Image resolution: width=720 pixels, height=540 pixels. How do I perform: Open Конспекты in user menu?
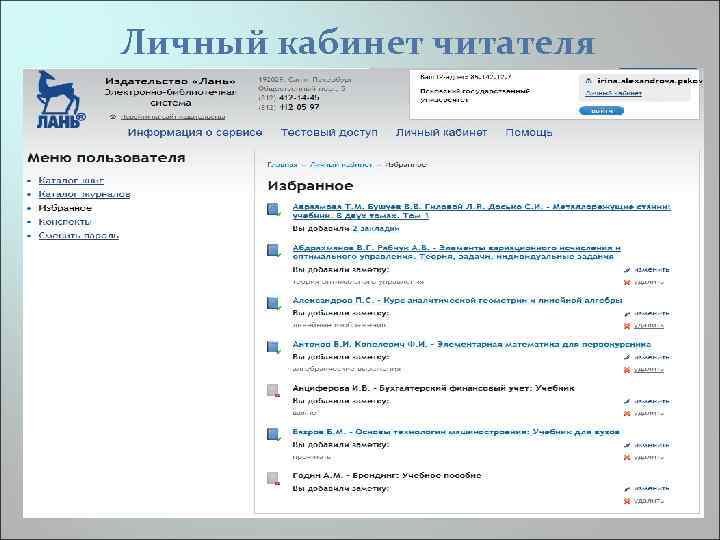click(x=65, y=222)
